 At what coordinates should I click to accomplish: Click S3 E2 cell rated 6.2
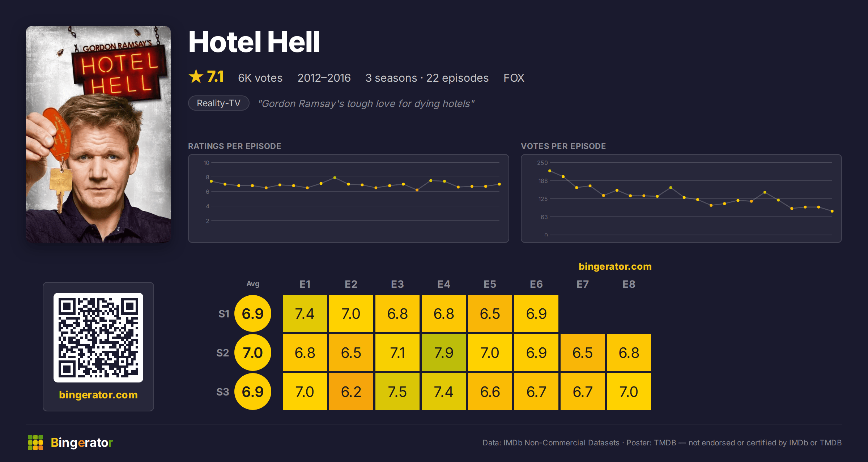(x=351, y=392)
